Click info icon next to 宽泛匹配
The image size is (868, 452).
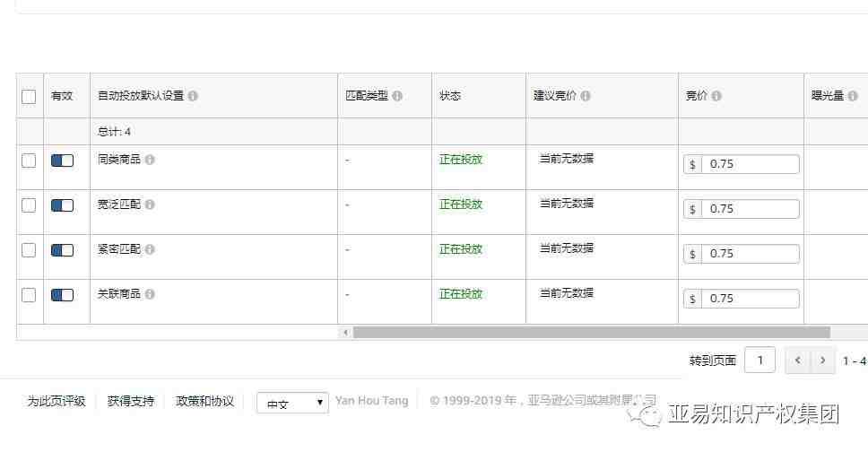150,204
